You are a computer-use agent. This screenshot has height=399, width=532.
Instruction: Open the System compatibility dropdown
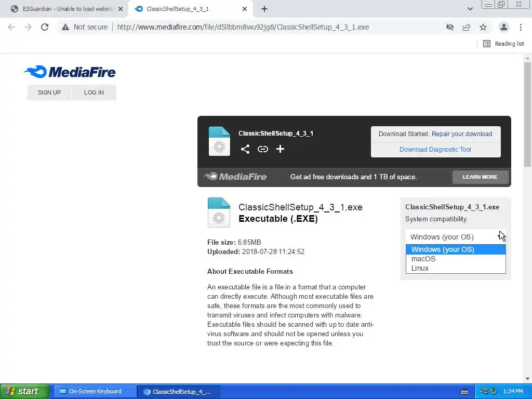pyautogui.click(x=456, y=237)
